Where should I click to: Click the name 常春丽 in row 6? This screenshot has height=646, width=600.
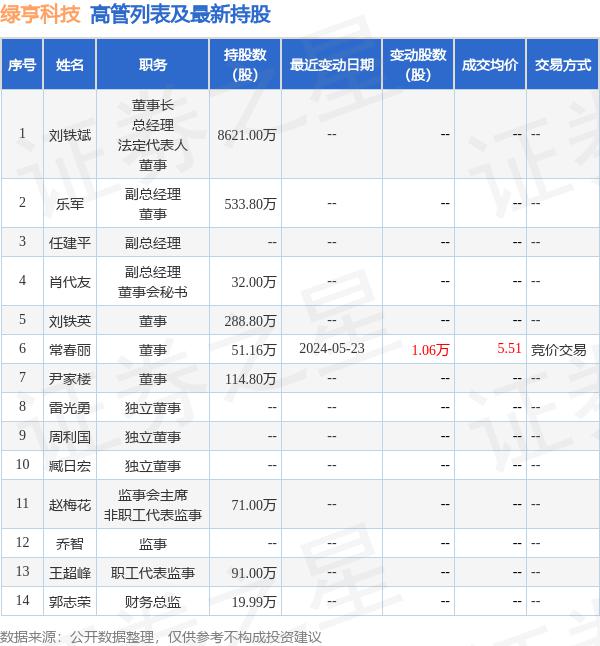[x=70, y=350]
